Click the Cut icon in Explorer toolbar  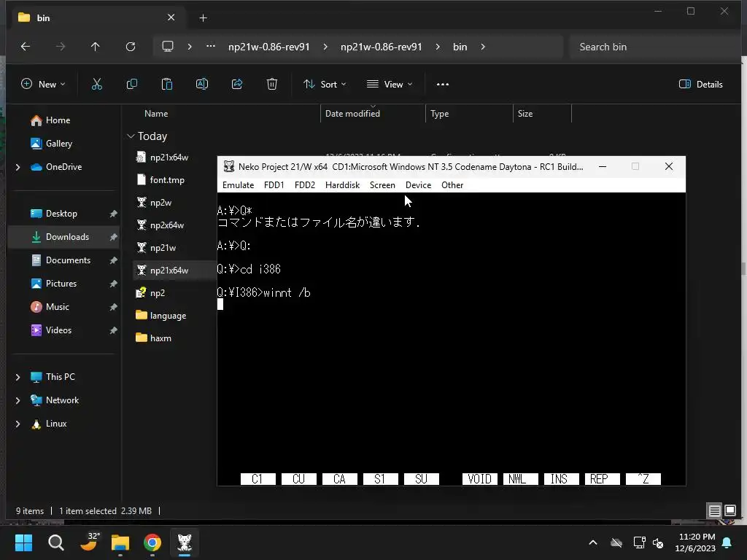[x=97, y=85]
